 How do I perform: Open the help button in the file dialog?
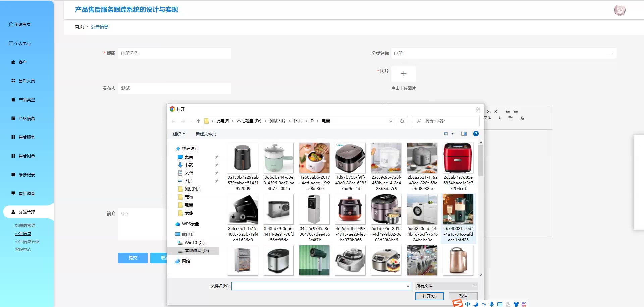coord(476,134)
